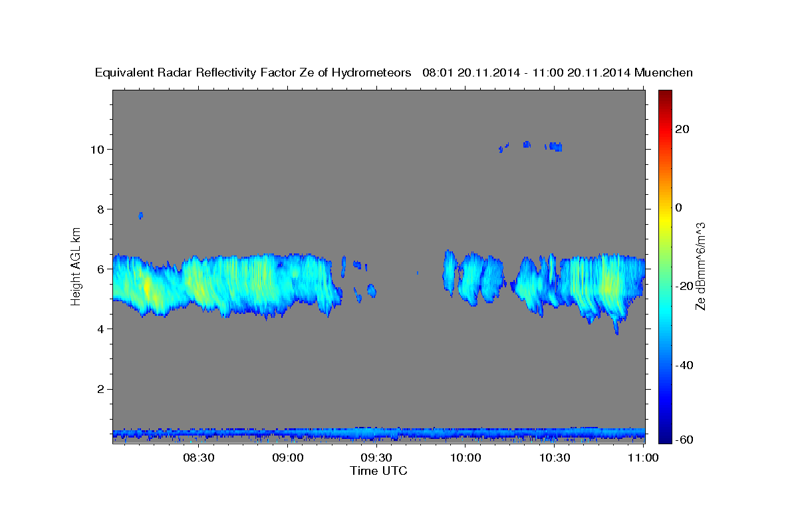Click the small echo near 8 km height
798x532 pixels.
[140, 215]
